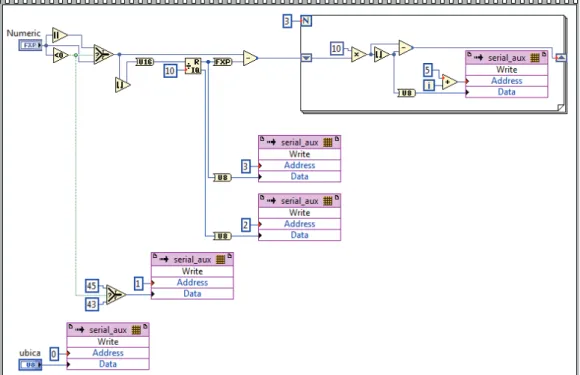The width and height of the screenshot is (580, 375).
Task: Click Address input of loop serial_aux node
Action: click(x=506, y=81)
